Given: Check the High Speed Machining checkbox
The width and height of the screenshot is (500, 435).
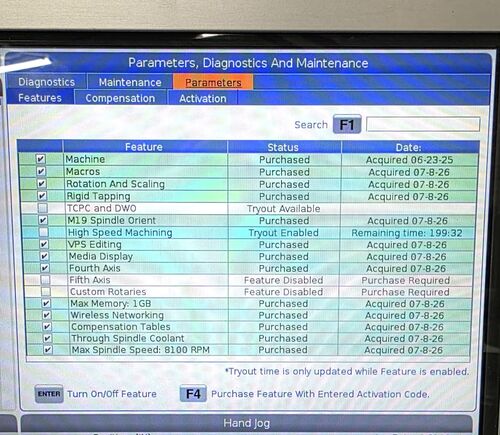Looking at the screenshot, I should (44, 232).
